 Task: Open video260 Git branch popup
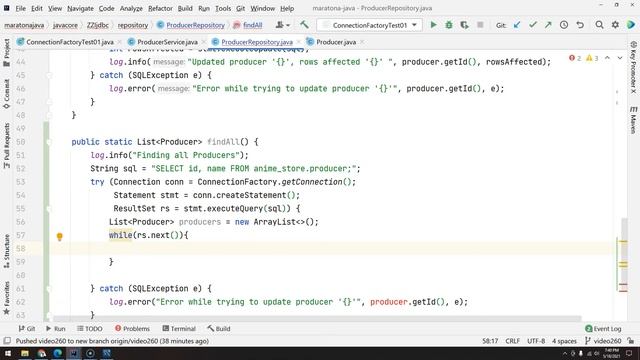pos(603,341)
